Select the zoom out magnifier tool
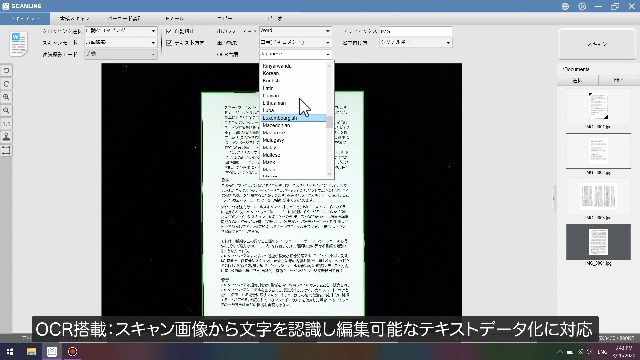This screenshot has width=640, height=360. point(6,111)
